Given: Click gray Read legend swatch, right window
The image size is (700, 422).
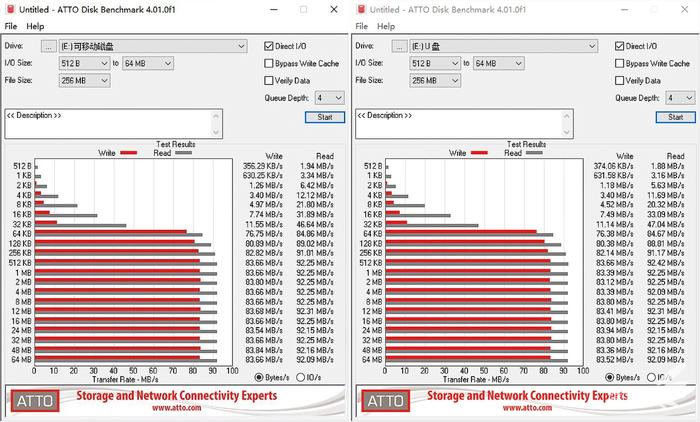Looking at the screenshot, I should pos(534,153).
